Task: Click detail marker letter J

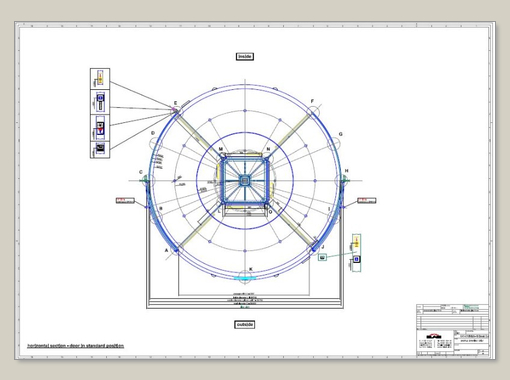Action: (x=323, y=247)
